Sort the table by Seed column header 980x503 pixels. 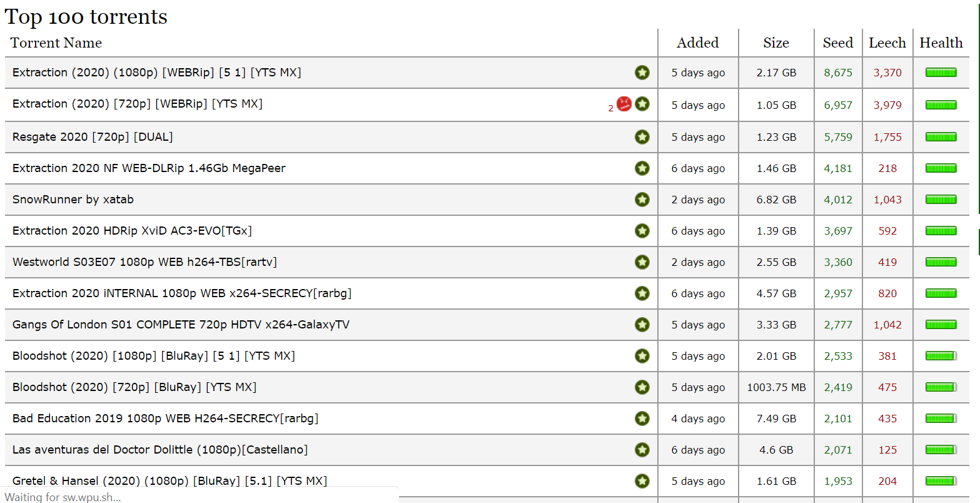coord(837,43)
